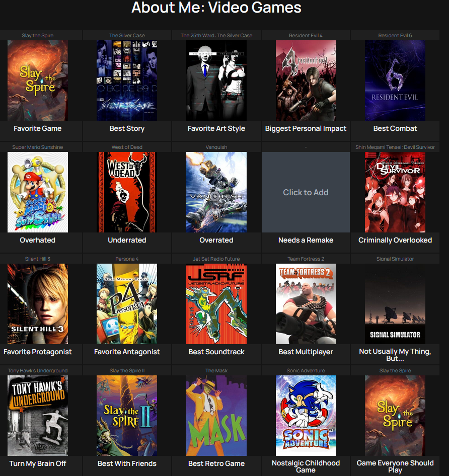Click the 'Nostalgic Childhood Game' label

click(x=306, y=466)
